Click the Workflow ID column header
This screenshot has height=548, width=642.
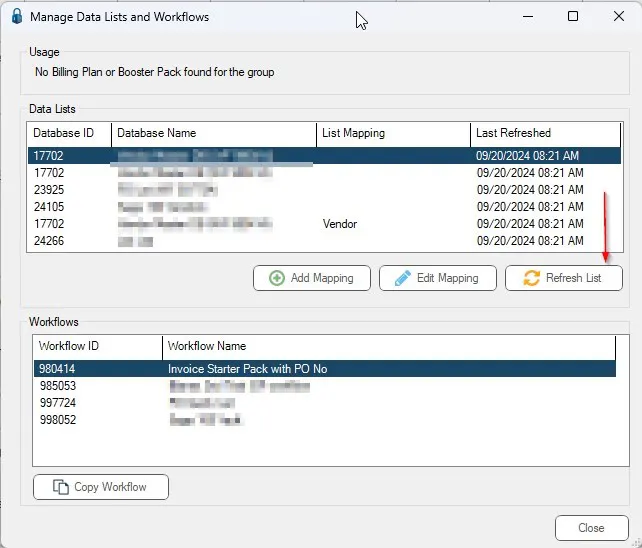point(98,346)
